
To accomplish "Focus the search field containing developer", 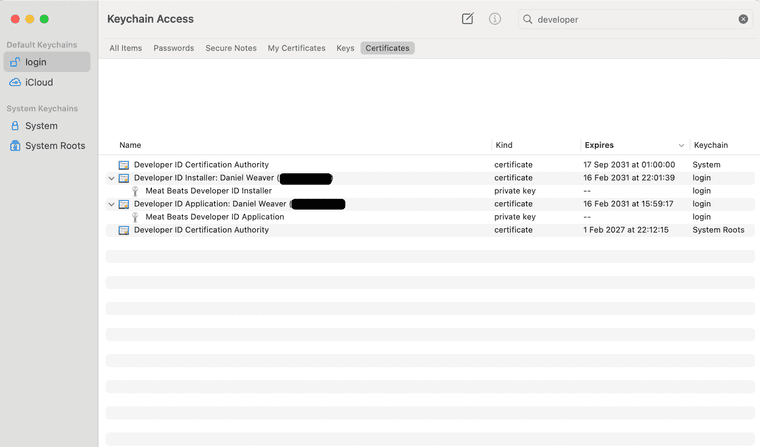I will pyautogui.click(x=635, y=19).
